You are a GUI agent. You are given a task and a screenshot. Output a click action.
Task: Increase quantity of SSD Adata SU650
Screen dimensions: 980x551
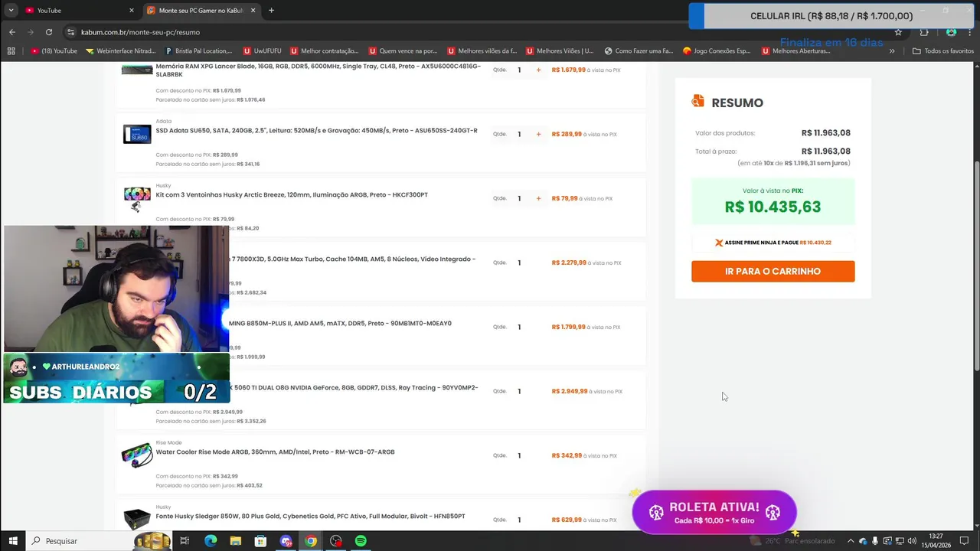538,134
